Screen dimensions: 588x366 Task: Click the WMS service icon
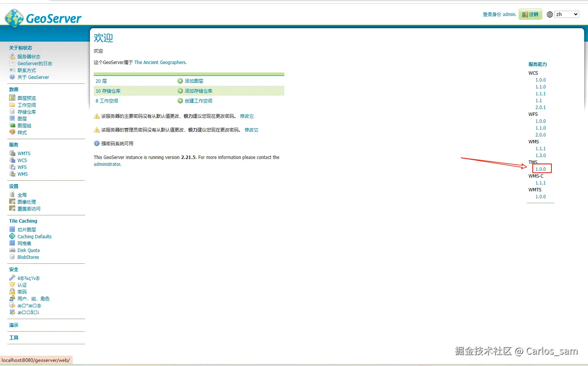[12, 174]
